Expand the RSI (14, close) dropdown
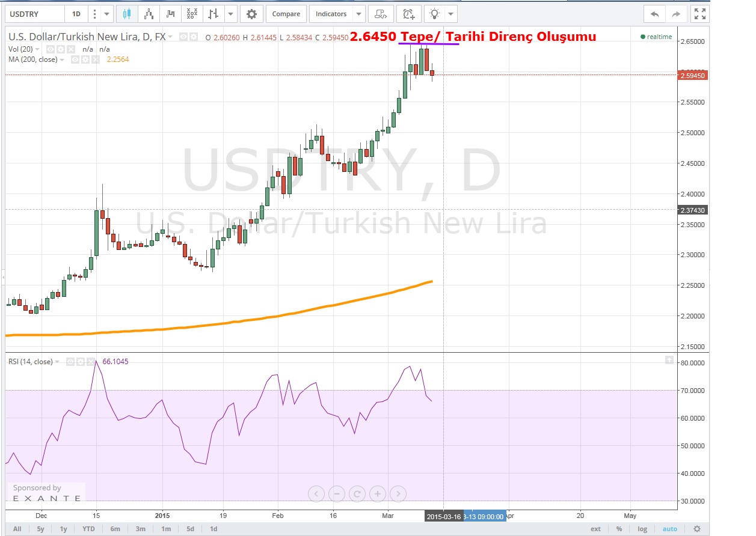The image size is (756, 536). tap(58, 362)
